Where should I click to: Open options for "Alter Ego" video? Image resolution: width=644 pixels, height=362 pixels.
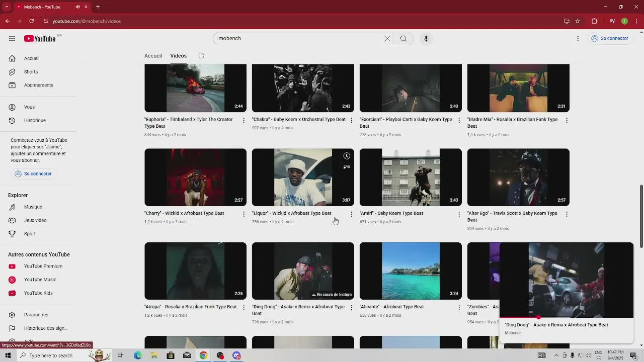coord(567,214)
